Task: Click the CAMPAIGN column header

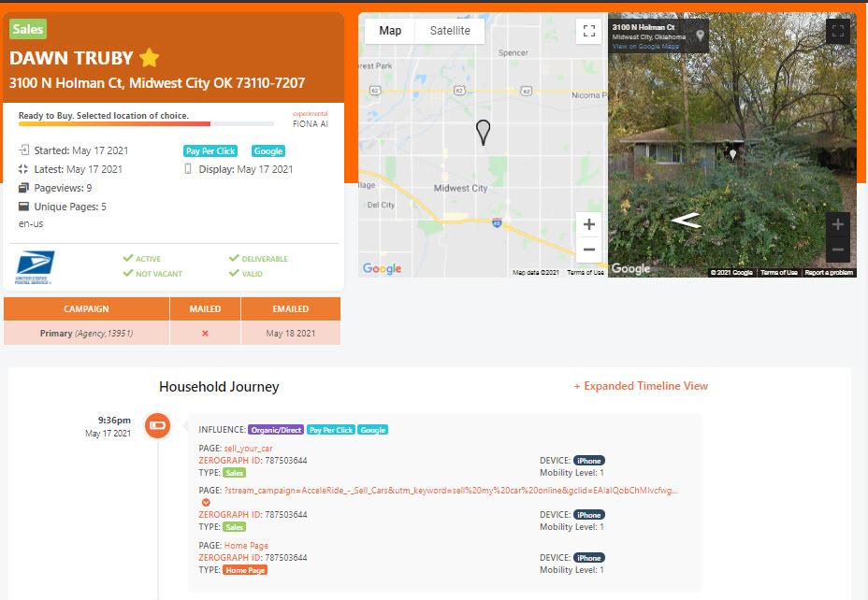Action: pos(86,309)
